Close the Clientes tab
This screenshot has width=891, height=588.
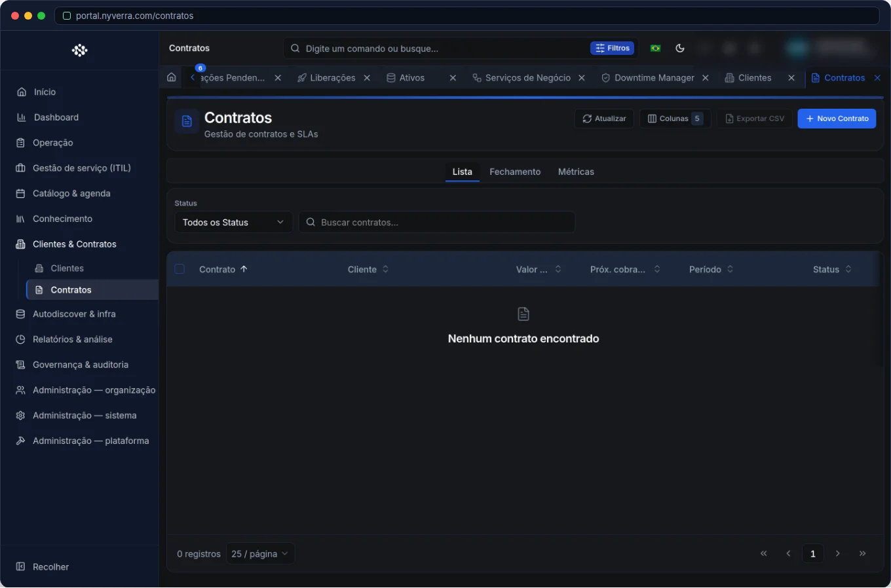[791, 78]
